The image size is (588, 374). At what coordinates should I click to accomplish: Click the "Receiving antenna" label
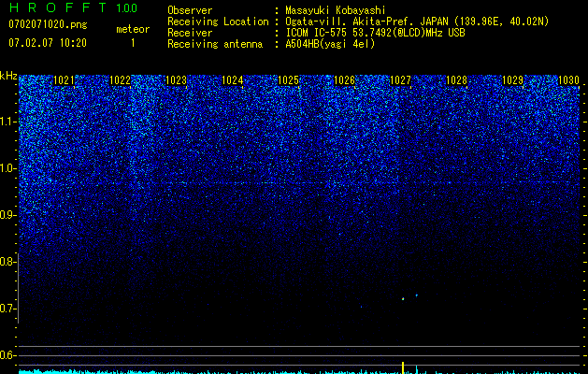pyautogui.click(x=215, y=44)
